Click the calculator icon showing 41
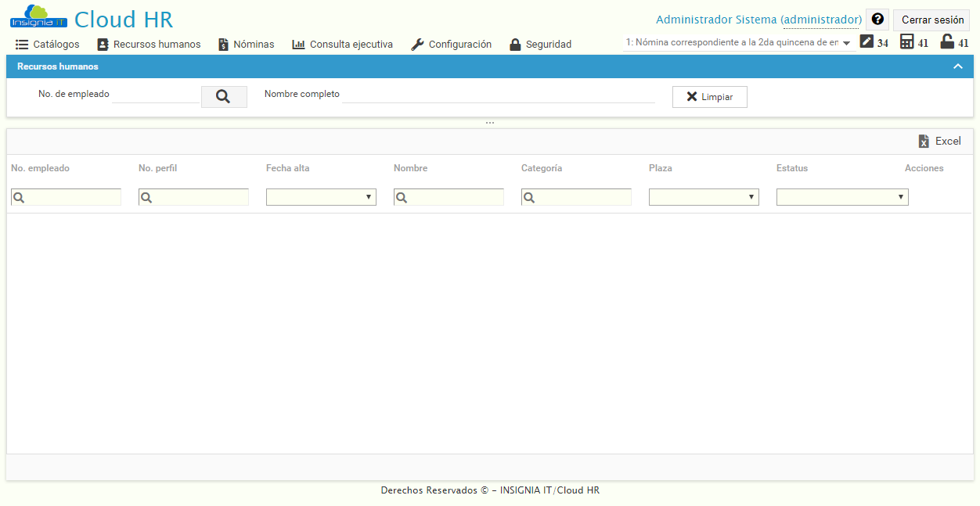 [906, 42]
